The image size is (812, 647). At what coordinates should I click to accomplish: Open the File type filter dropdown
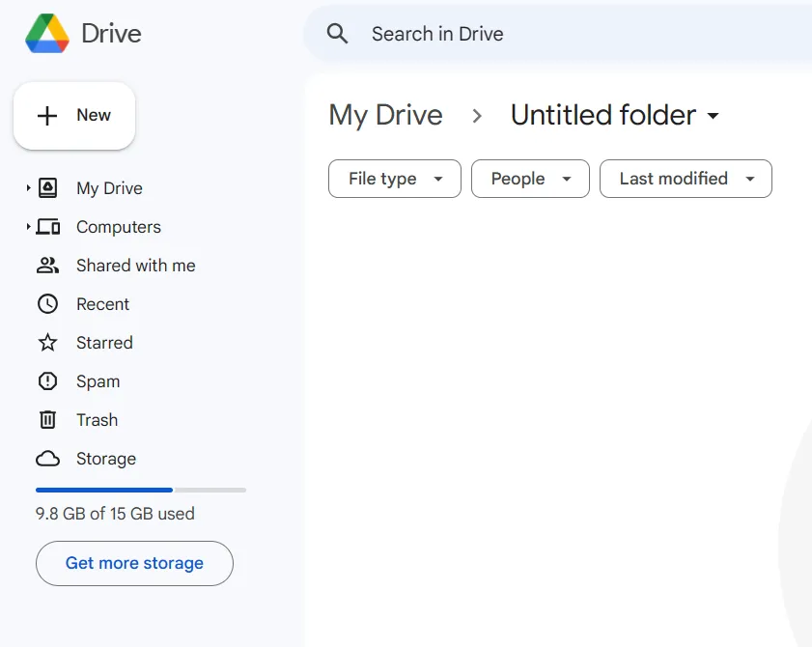[x=395, y=179]
